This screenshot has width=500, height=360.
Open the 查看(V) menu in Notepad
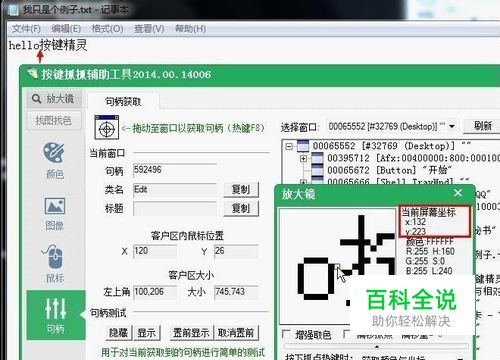point(149,29)
